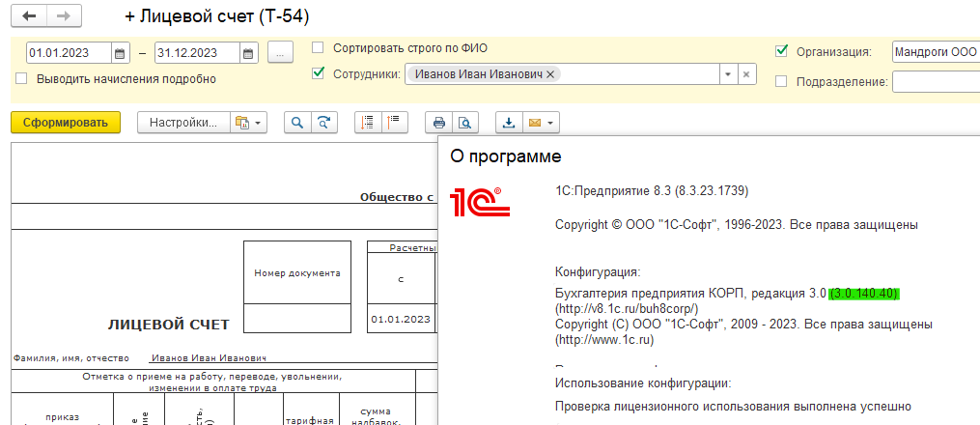980x425 pixels.
Task: Collapse all groups icon
Action: [x=395, y=123]
